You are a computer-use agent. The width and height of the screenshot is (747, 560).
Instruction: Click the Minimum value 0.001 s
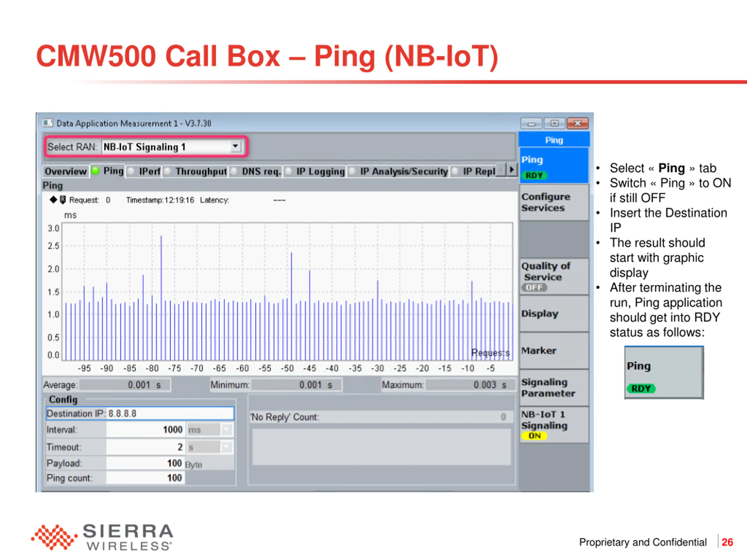click(296, 385)
